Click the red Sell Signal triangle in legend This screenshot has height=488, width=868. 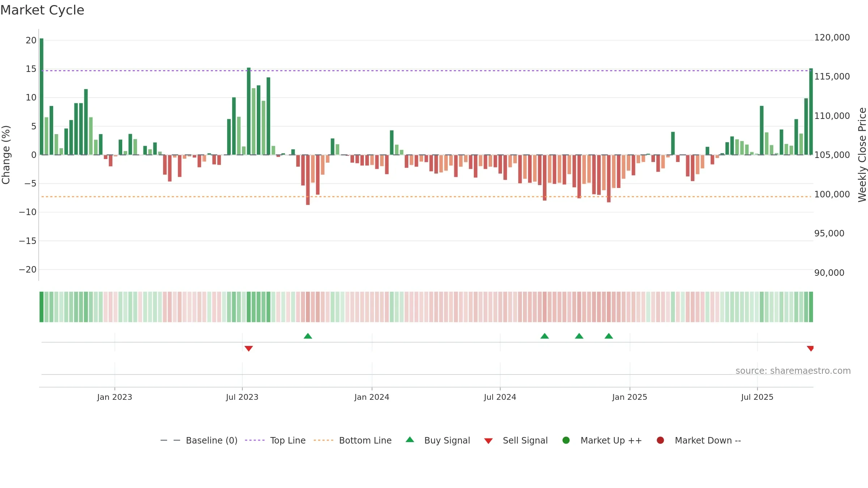[488, 441]
